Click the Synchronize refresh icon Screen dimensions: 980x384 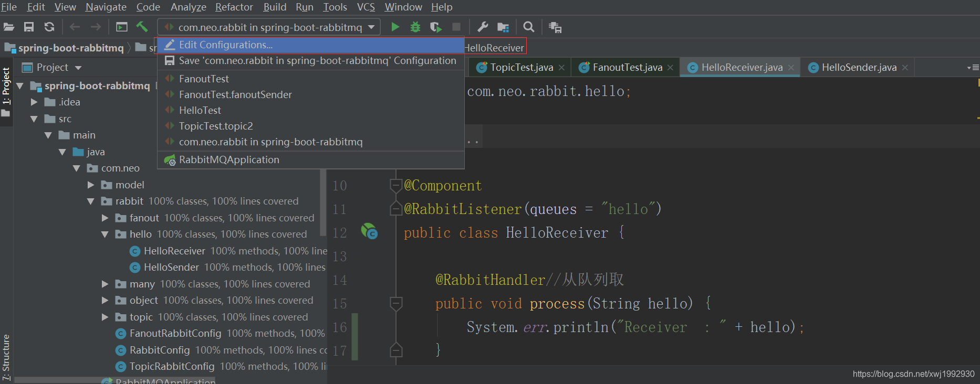[x=49, y=27]
